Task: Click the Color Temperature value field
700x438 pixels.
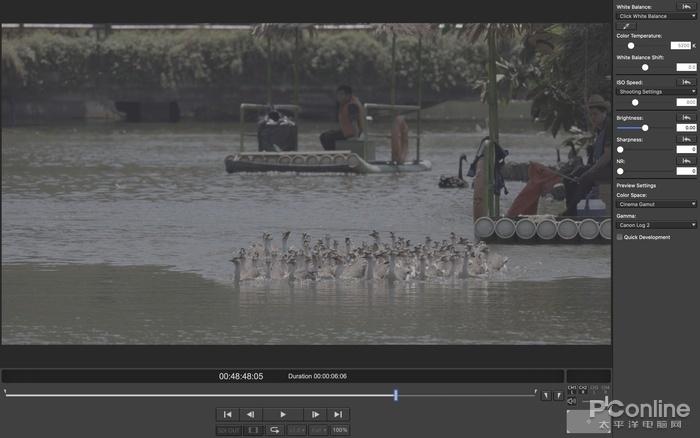Action: coord(681,46)
